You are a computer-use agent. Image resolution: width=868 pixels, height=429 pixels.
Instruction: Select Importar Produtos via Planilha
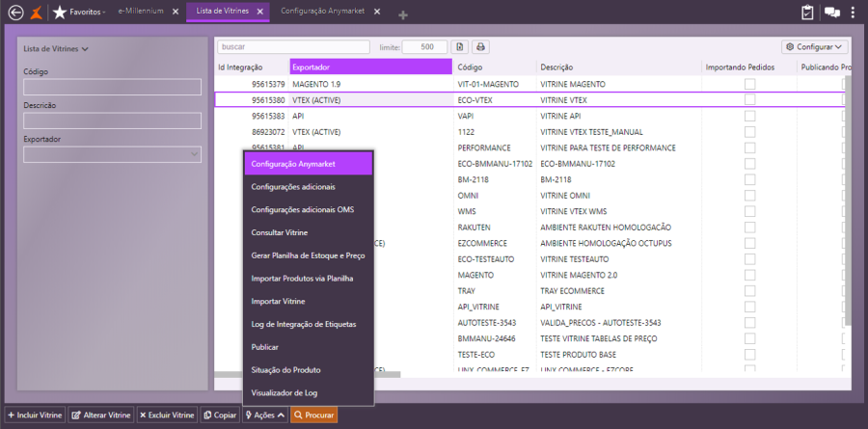[309, 279]
